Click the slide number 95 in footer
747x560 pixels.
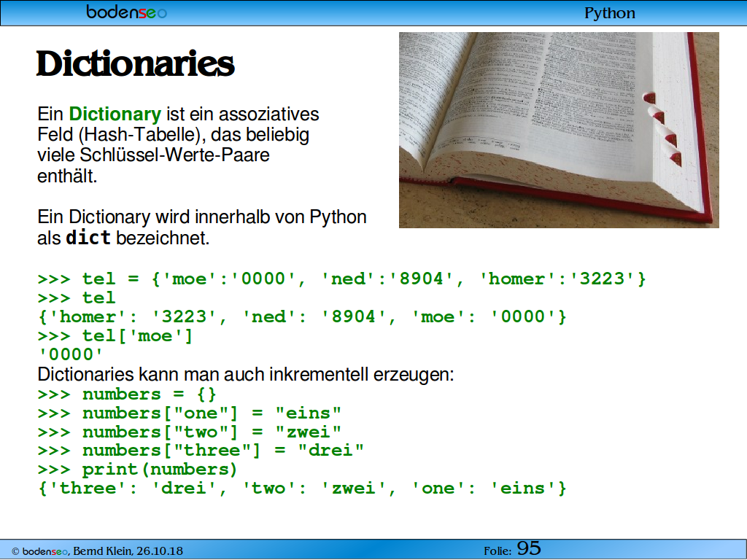tap(529, 548)
